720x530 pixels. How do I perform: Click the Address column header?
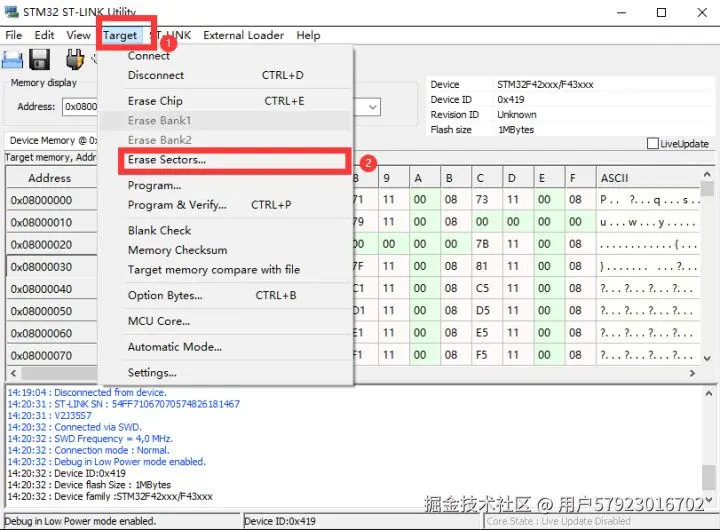51,178
